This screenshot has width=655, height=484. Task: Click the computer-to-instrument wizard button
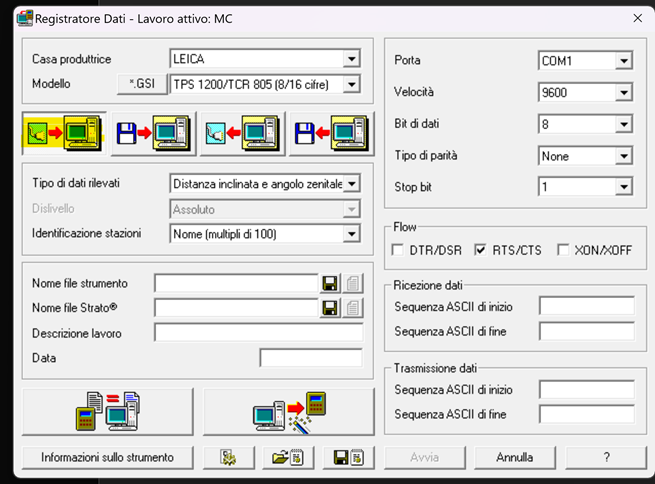289,412
